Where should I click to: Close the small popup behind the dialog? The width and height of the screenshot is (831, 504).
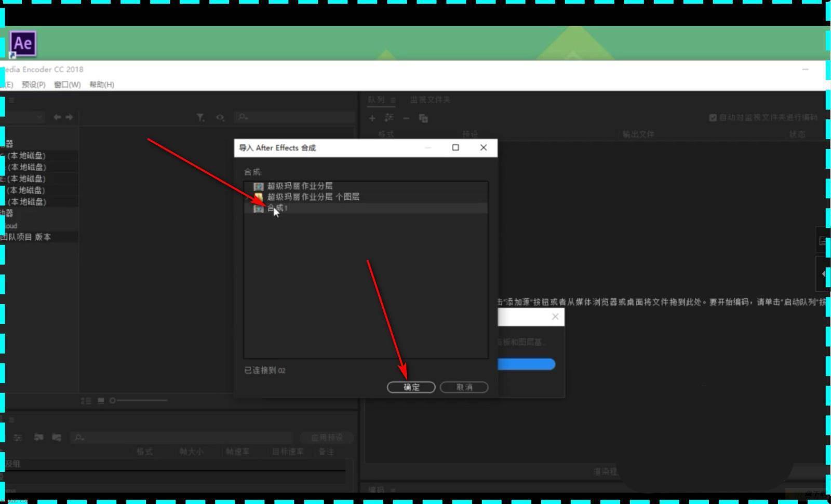(x=555, y=317)
